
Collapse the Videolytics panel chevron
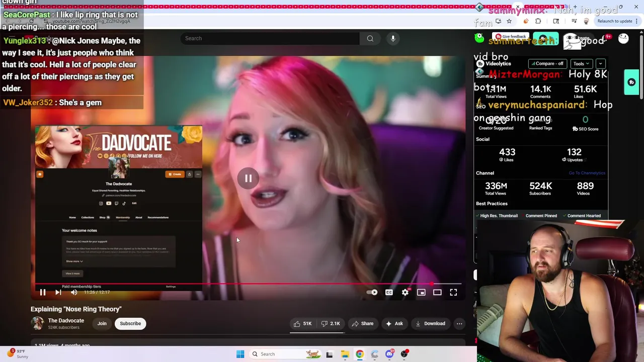pyautogui.click(x=600, y=64)
